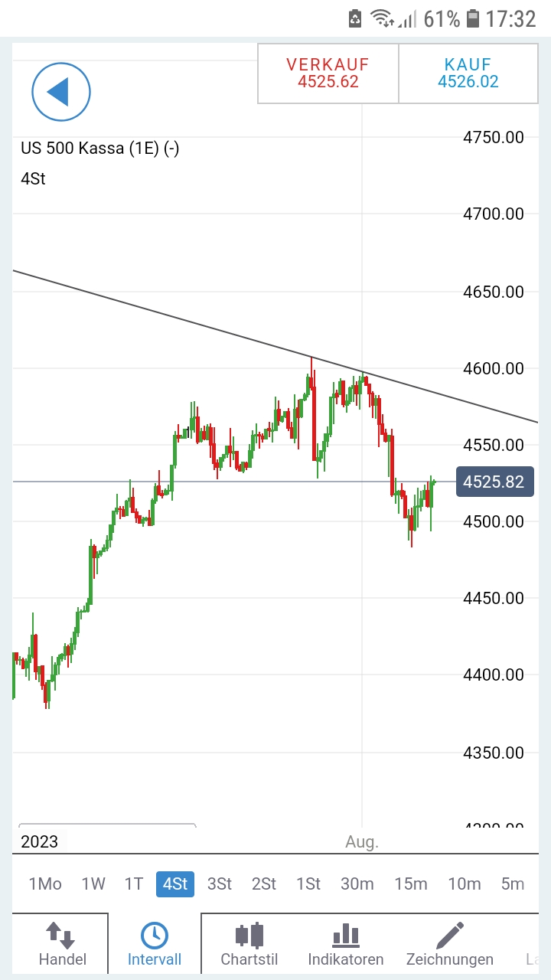Select the 1T interval
This screenshot has height=980, width=551.
[x=134, y=884]
